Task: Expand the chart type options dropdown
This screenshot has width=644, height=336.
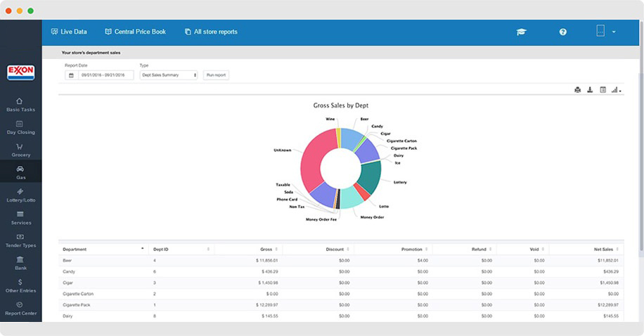Action: (x=616, y=90)
